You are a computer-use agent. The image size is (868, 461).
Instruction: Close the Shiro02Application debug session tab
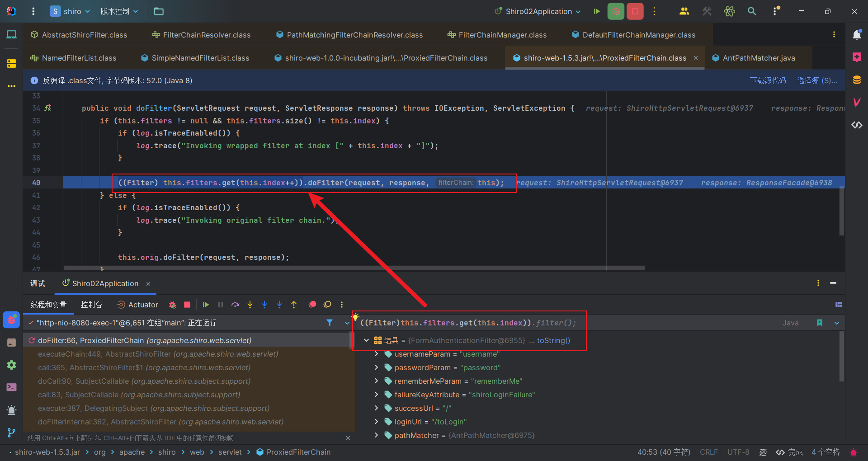pos(148,283)
